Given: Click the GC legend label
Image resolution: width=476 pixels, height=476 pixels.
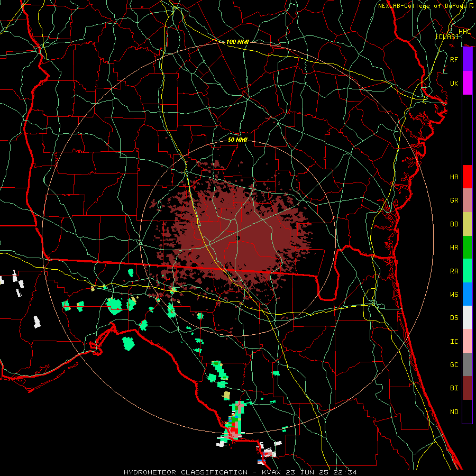Looking at the screenshot, I should tap(454, 365).
